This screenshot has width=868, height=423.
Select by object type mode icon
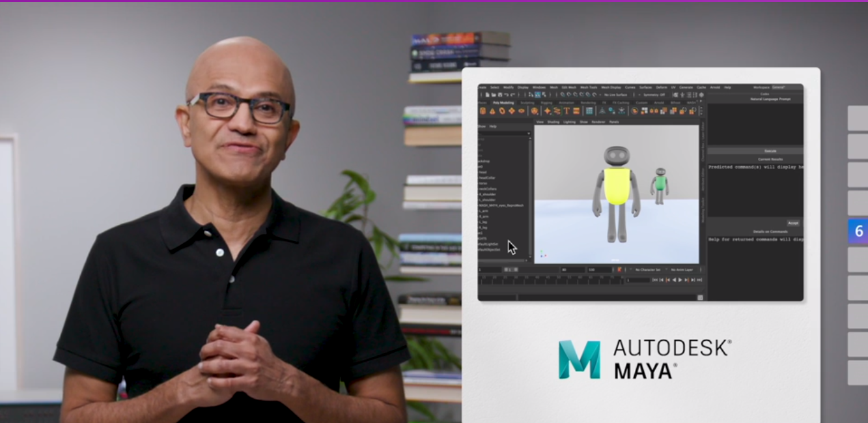click(538, 95)
